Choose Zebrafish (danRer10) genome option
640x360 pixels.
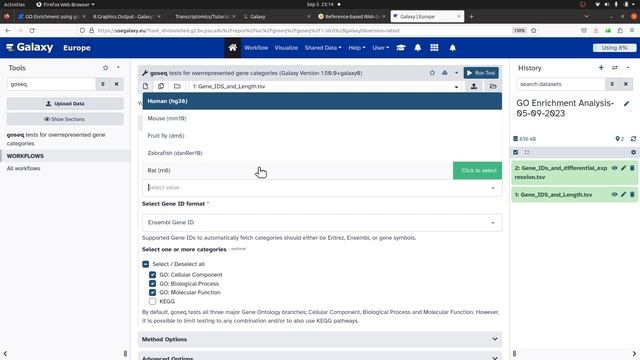322,153
